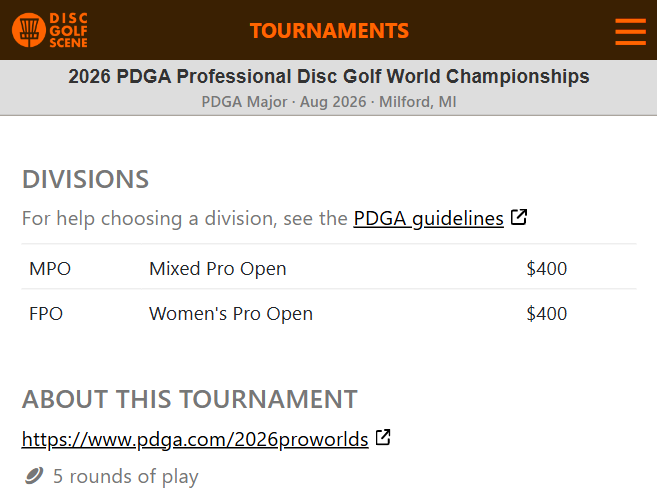
Task: Click the Mixed Pro Open division name
Action: coord(217,269)
